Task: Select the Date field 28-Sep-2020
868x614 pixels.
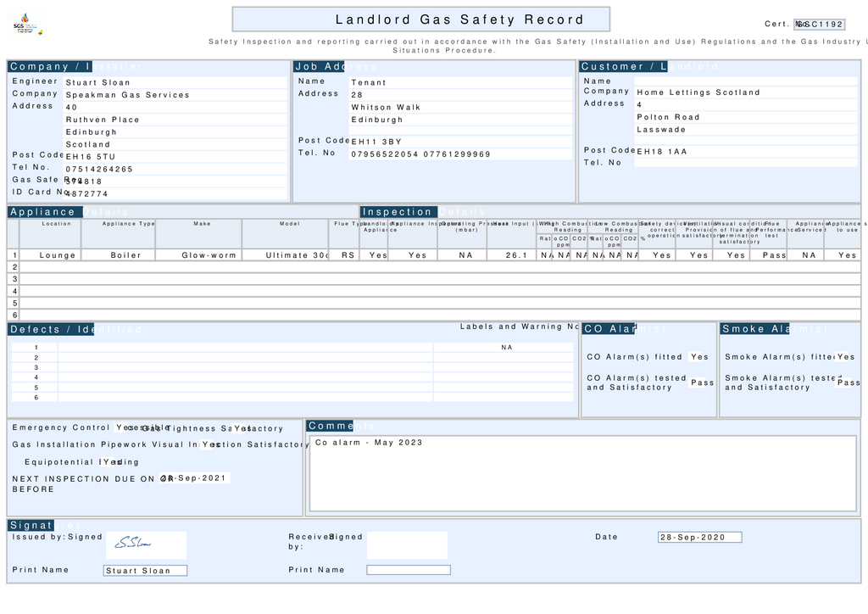Action: 699,537
